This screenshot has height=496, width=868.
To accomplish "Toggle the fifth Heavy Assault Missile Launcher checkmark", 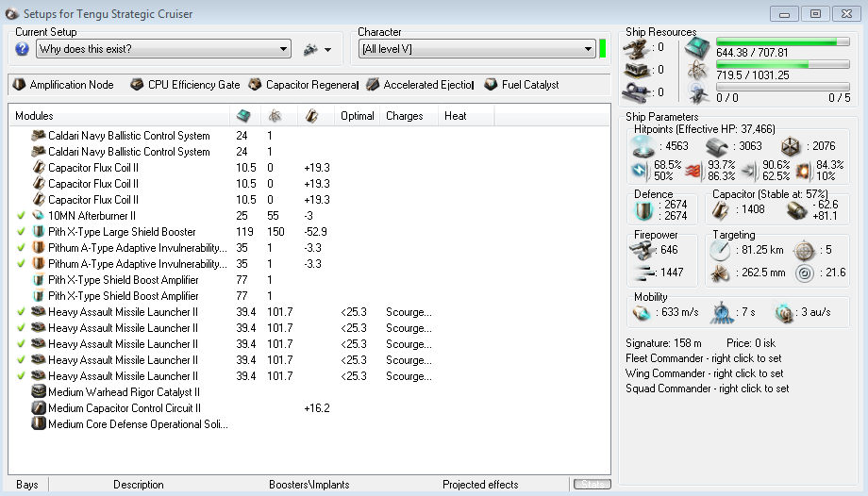I will [21, 376].
